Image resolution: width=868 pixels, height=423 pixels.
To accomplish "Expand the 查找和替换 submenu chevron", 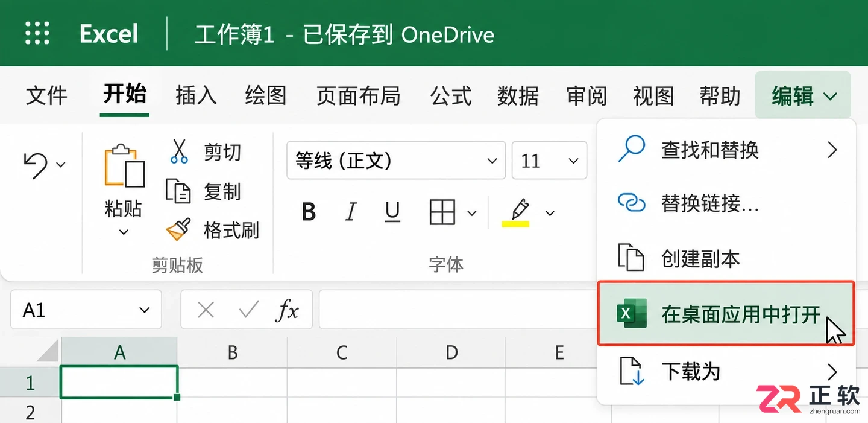I will pyautogui.click(x=832, y=150).
